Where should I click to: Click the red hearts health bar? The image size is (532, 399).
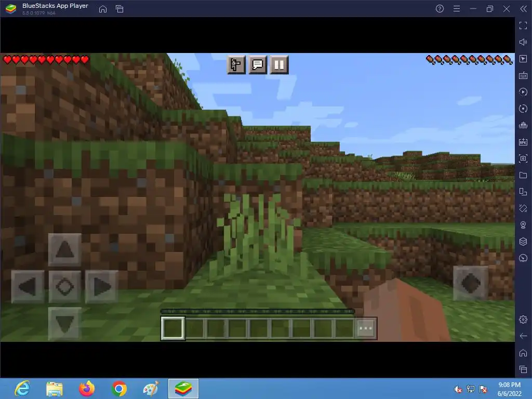[x=46, y=60]
